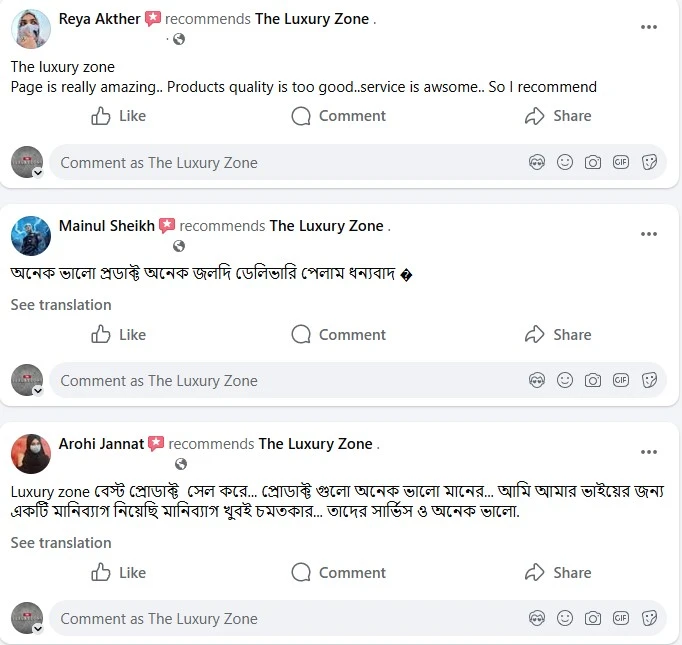Insert a sticker in Arohi Jannat's comment box
The image size is (682, 645).
(x=649, y=618)
